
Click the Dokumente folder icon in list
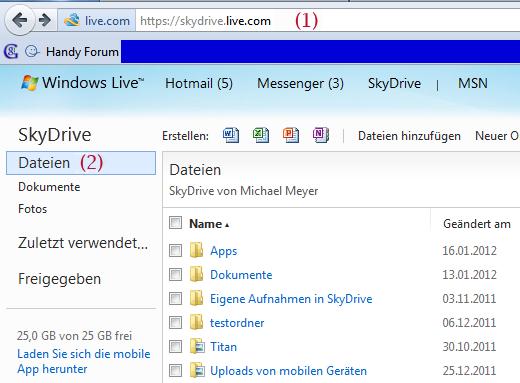pyautogui.click(x=197, y=274)
